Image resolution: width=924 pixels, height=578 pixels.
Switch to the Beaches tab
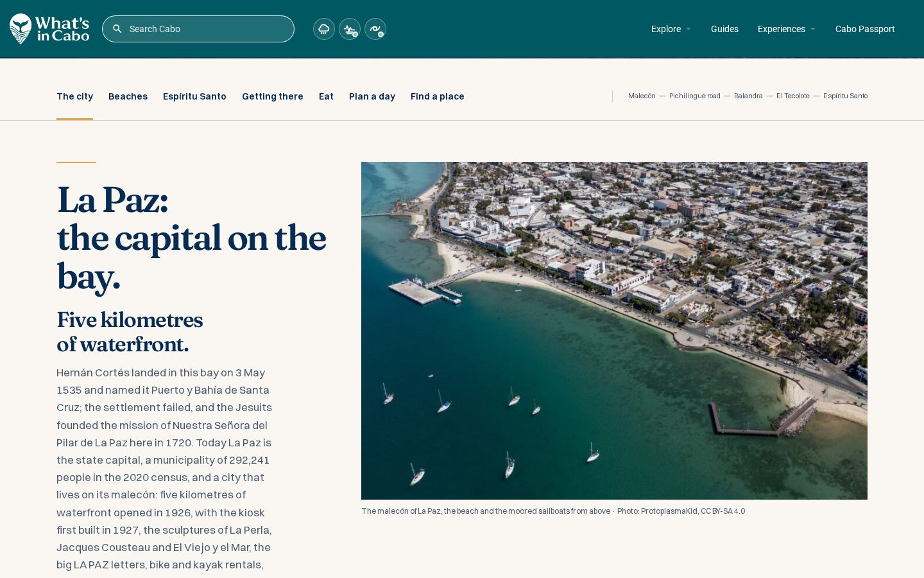128,96
